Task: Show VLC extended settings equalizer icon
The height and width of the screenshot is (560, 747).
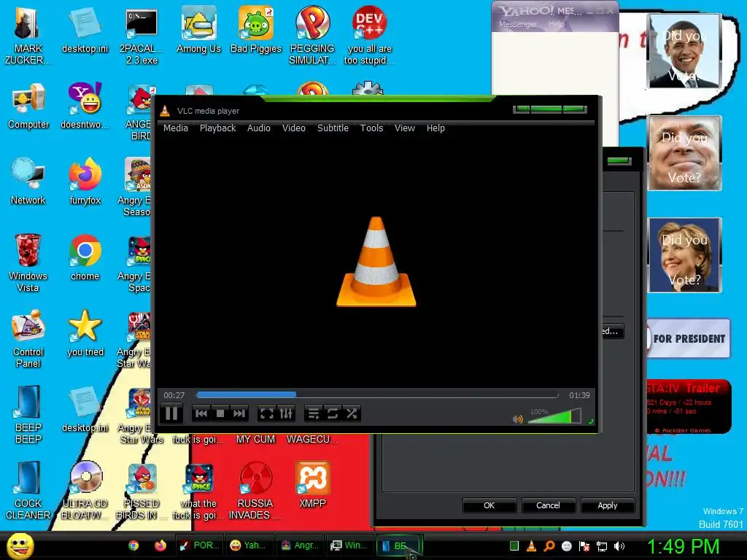Action: (x=286, y=413)
